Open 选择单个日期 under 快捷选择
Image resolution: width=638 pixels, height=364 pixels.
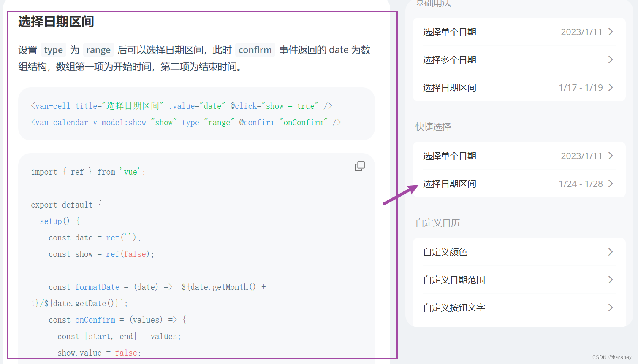tap(519, 156)
